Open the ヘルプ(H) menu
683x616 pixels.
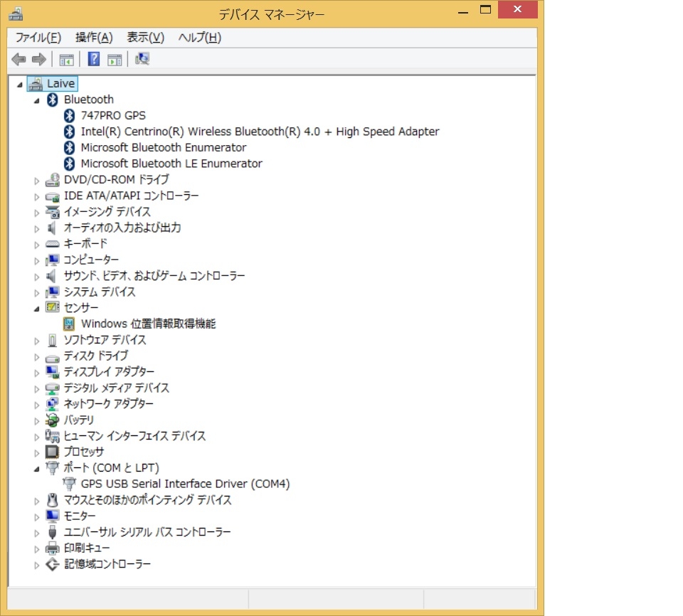click(x=199, y=38)
